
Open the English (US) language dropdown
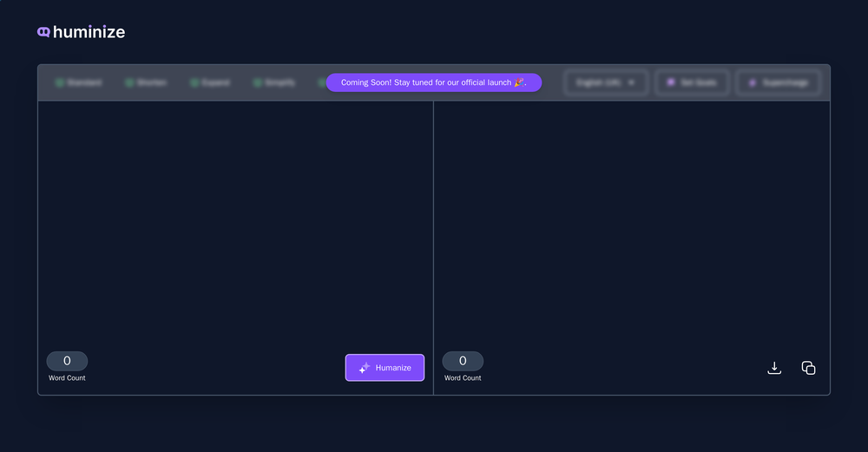pos(606,82)
